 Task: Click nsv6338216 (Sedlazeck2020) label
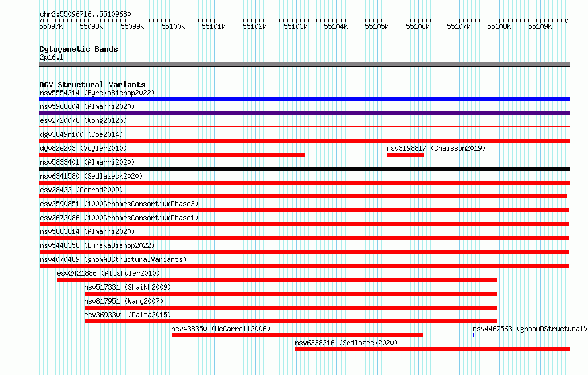346,343
